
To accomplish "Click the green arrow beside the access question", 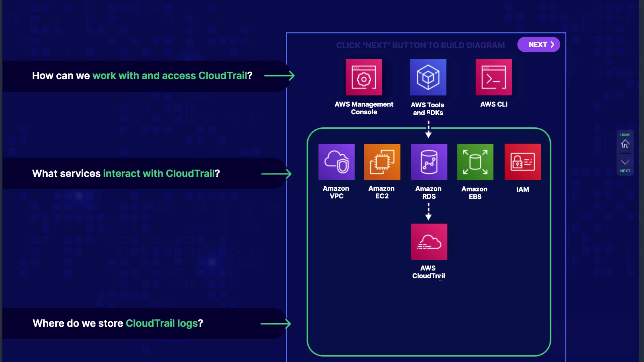I will (x=279, y=76).
